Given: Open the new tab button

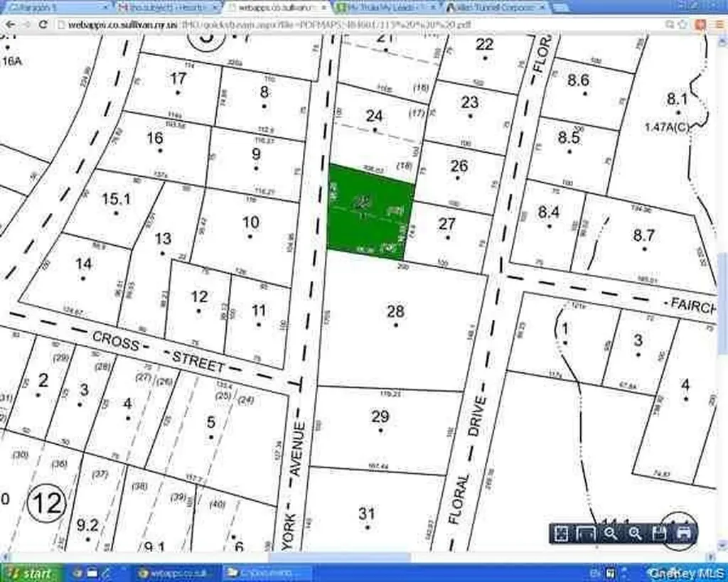Looking at the screenshot, I should pos(561,7).
